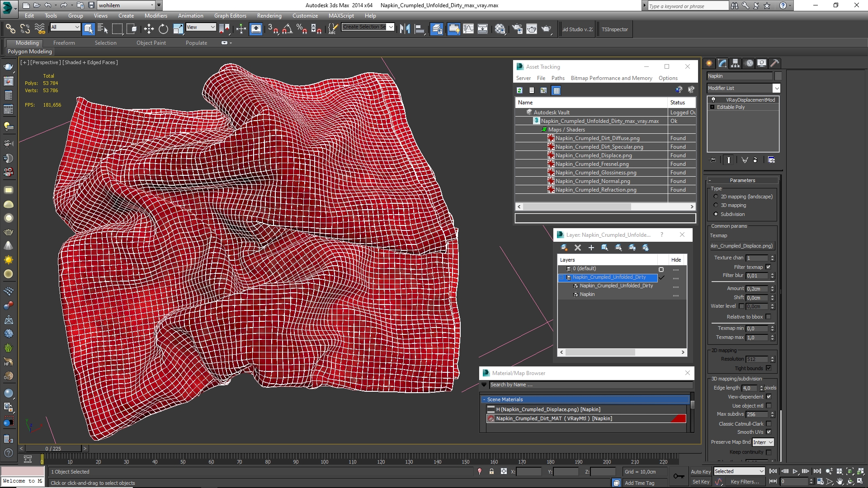Select the 2D mapping (landscape) radio
Viewport: 868px width, 488px height.
[716, 197]
